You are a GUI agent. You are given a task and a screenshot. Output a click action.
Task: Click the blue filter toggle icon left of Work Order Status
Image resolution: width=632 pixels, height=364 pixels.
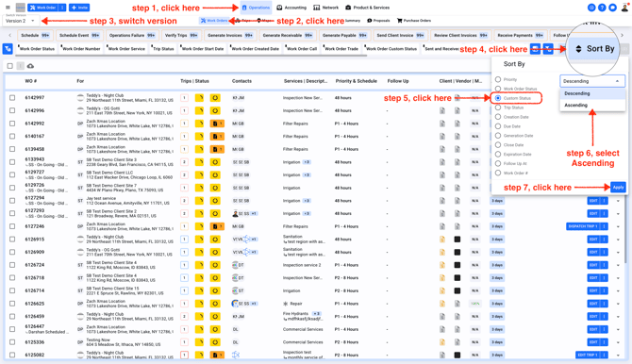point(8,49)
